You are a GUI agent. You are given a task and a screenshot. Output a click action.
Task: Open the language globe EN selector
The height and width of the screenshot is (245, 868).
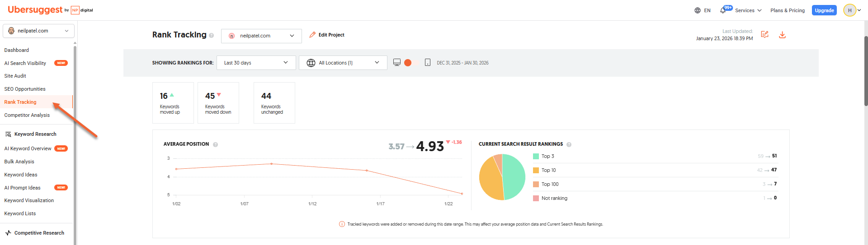[x=703, y=10]
